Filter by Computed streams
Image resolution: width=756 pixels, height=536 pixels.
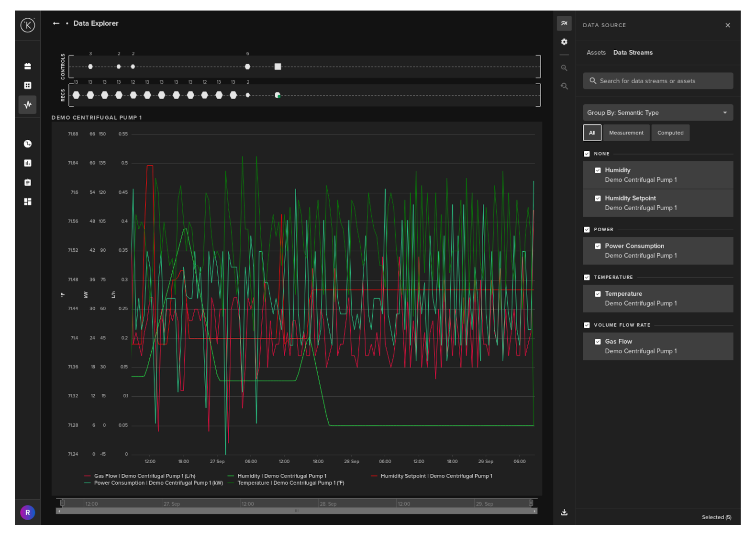point(670,133)
